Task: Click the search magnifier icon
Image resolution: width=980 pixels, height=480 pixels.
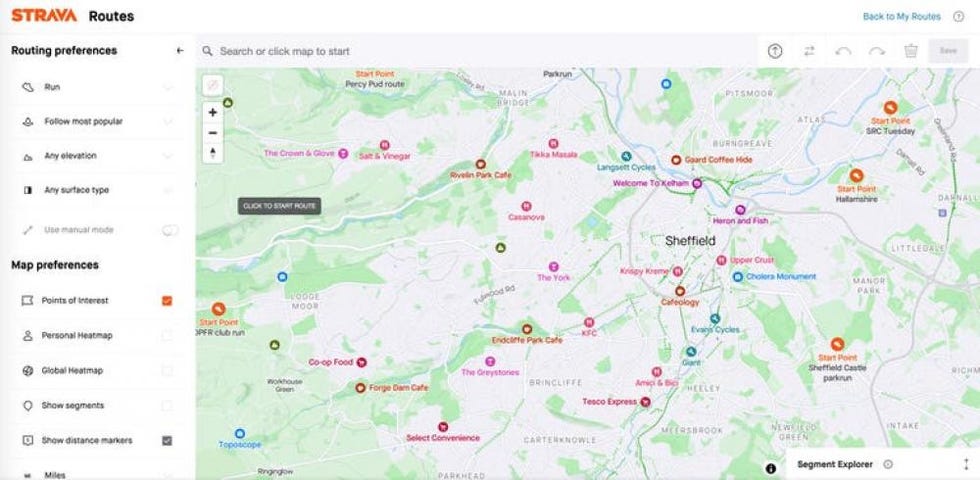Action: 207,51
